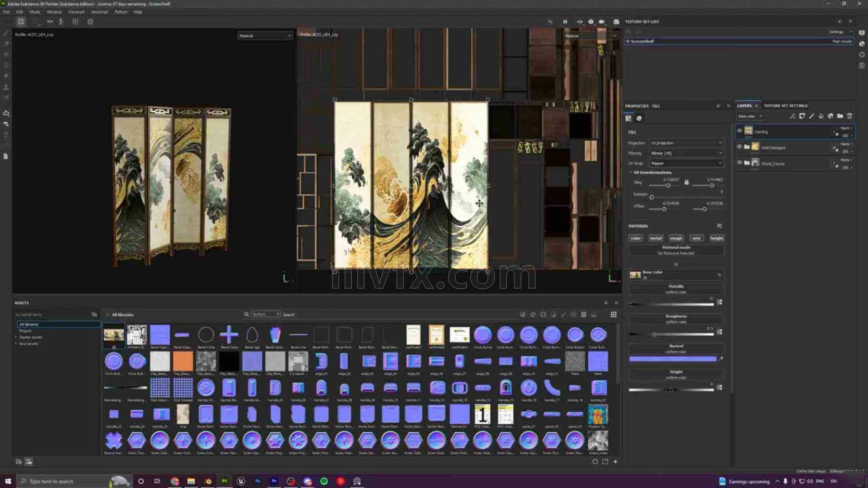Screen dimensions: 868x488
Task: Click the symmetry toggle icon in the top toolbar
Action: [x=50, y=21]
